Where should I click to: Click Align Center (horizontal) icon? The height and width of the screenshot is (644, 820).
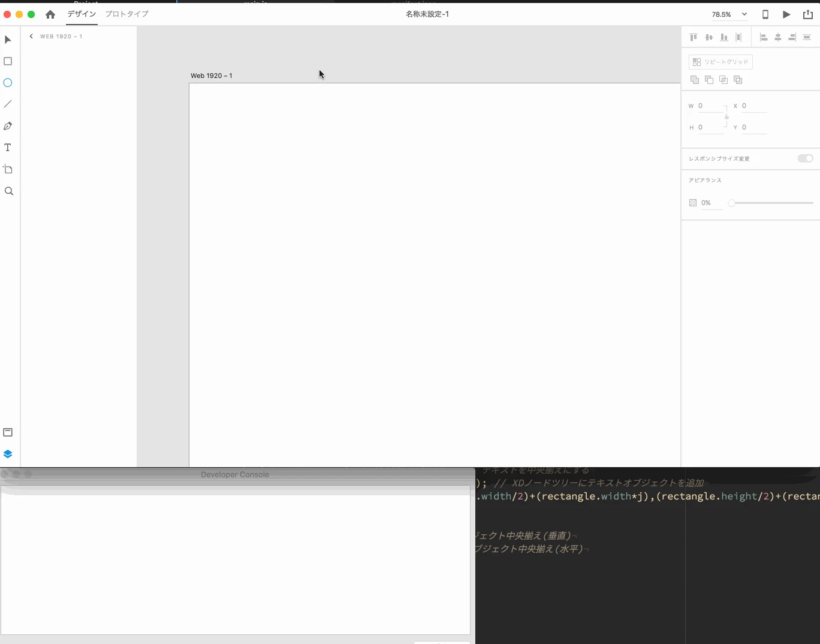778,37
